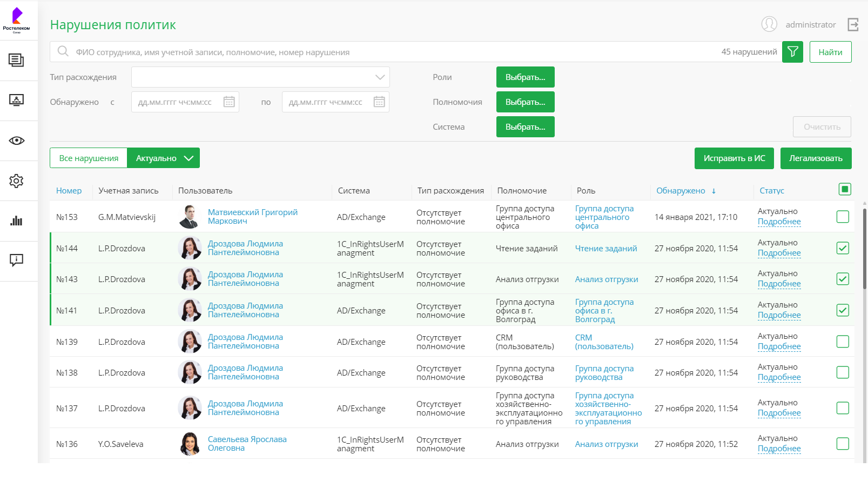
Task: Click the Легализовать button
Action: coord(816,158)
